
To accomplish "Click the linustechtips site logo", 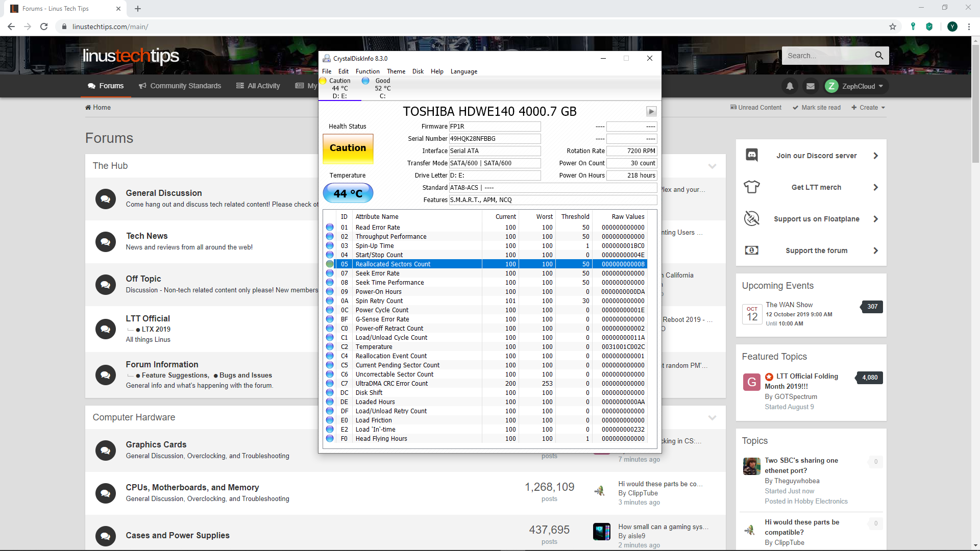I will (131, 55).
